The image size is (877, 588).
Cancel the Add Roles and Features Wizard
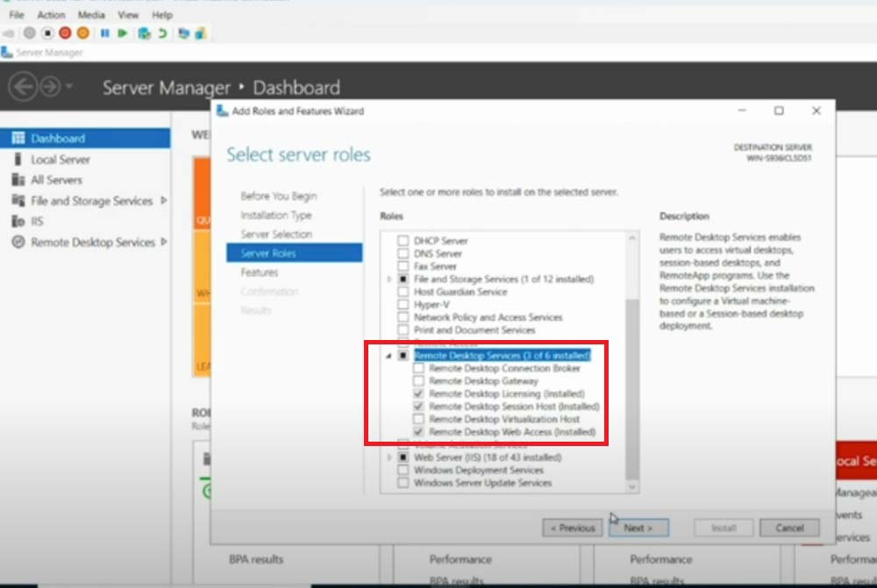pos(789,528)
